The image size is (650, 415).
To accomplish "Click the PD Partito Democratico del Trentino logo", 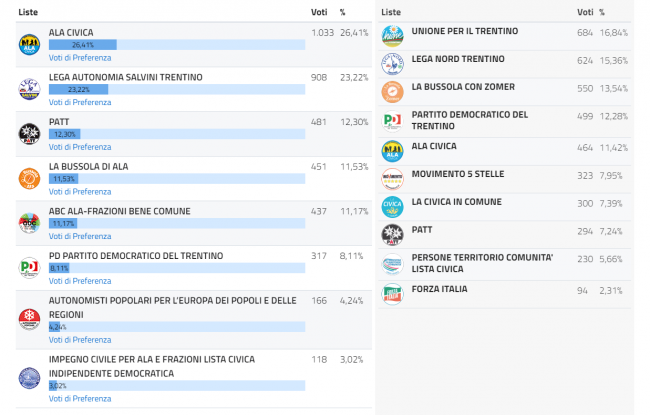I will coord(28,267).
